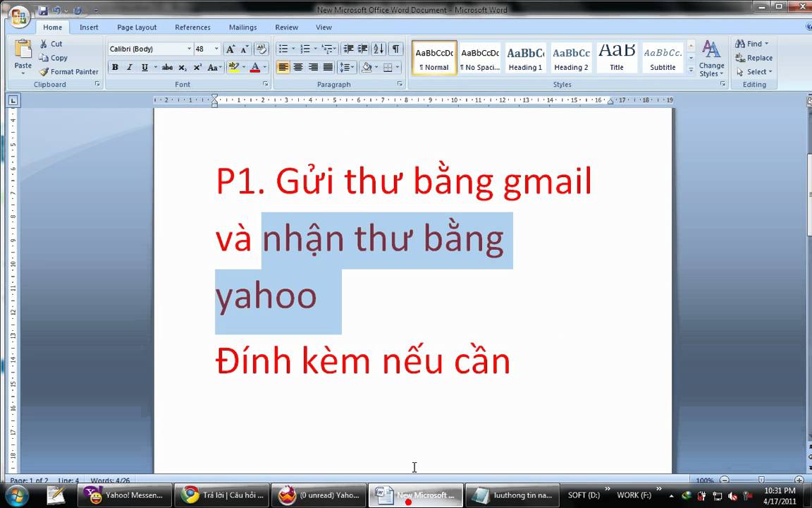Click the tab stop selector on ruler
Screen dimensions: 812x508
tap(13, 101)
